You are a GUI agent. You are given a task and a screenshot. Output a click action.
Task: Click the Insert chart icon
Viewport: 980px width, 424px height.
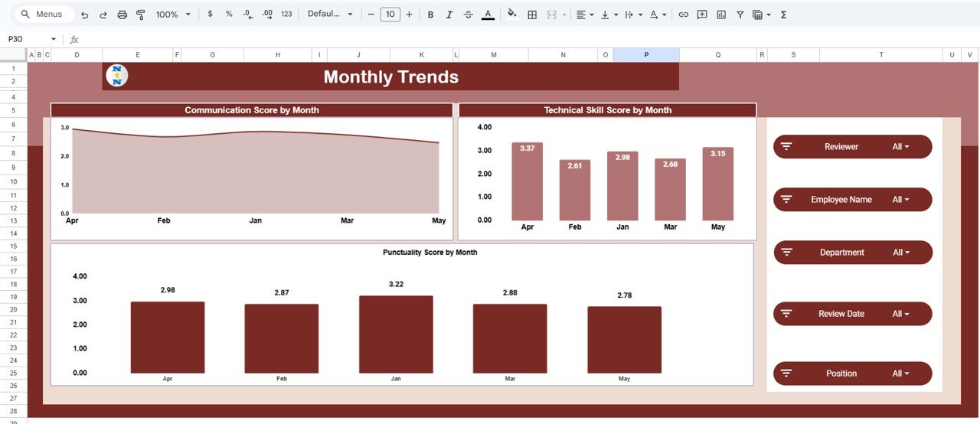click(720, 15)
